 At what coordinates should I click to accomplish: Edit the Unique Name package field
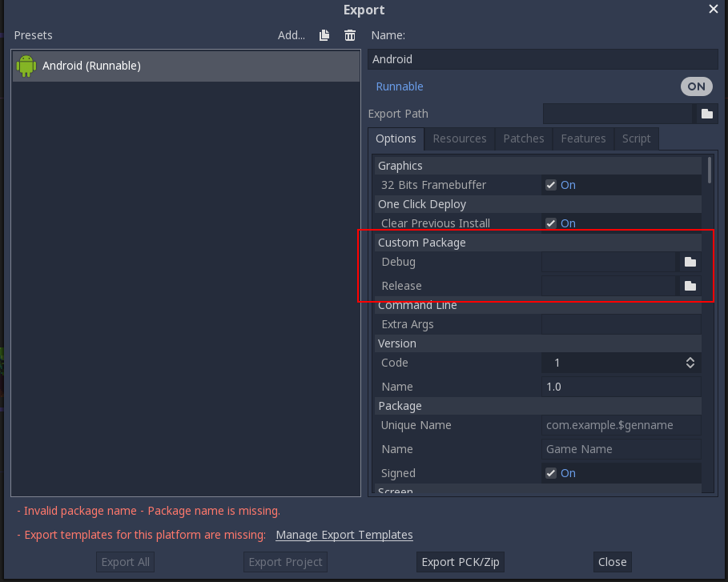pyautogui.click(x=621, y=425)
